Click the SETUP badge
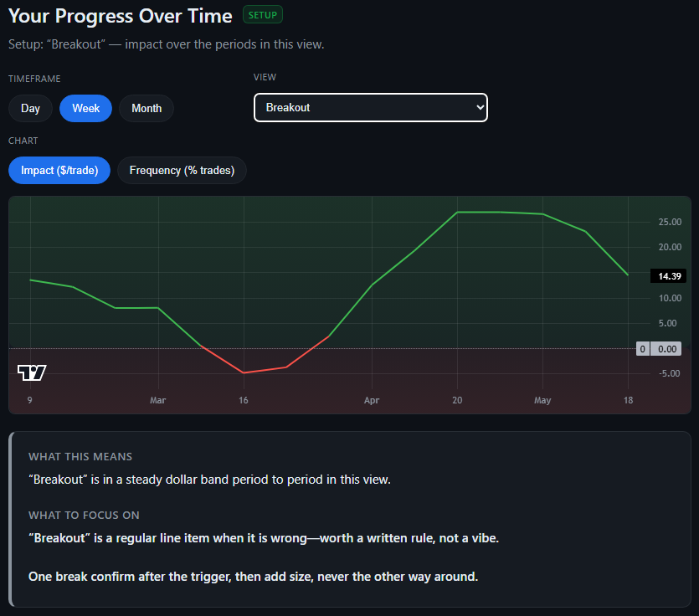The image size is (699, 616). (x=263, y=15)
